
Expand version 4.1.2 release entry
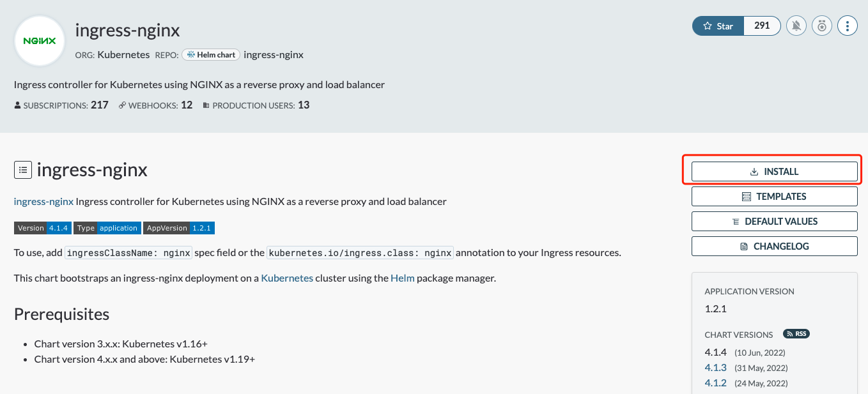click(715, 383)
